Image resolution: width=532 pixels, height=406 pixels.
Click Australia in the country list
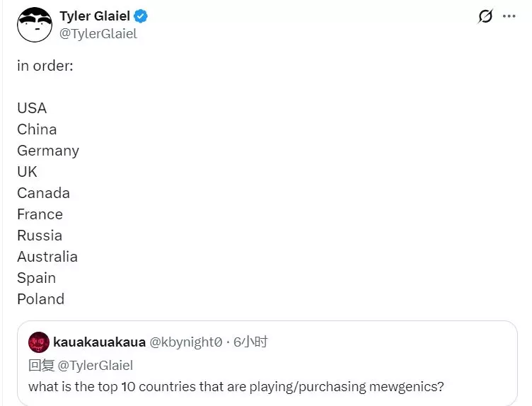click(x=47, y=257)
